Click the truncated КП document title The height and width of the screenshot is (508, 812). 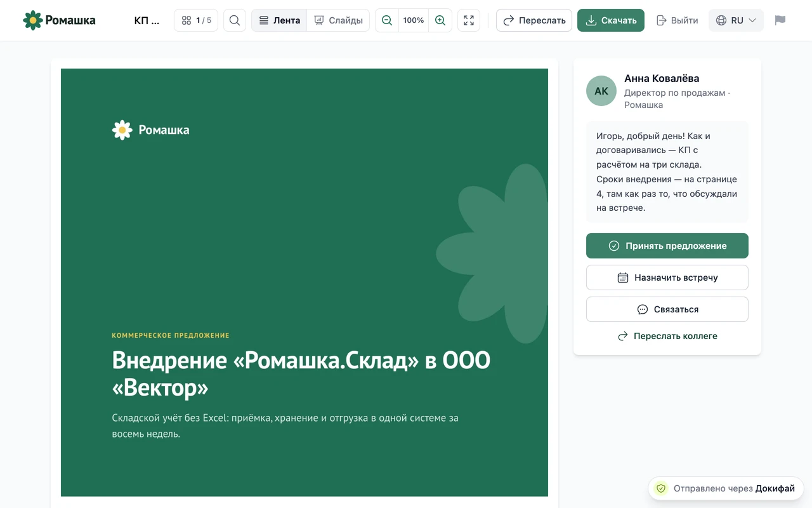click(x=147, y=20)
